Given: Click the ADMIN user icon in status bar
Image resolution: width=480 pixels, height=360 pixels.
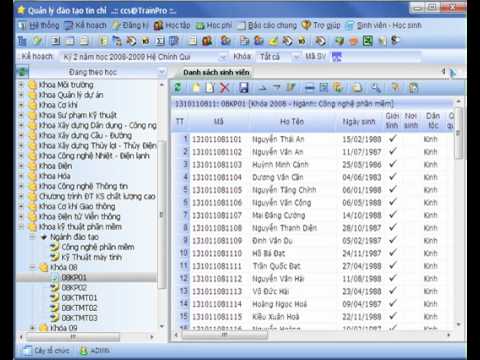Looking at the screenshot, I should pyautogui.click(x=84, y=350).
